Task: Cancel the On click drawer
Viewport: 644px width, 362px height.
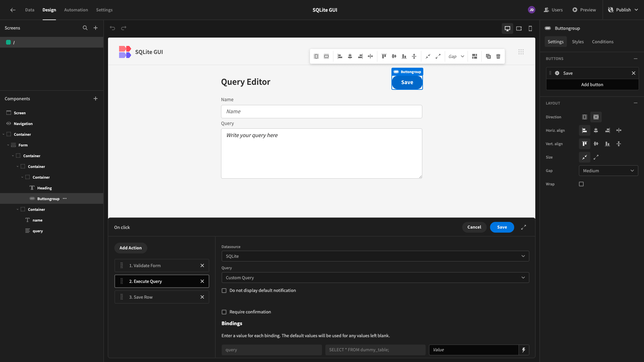Action: pyautogui.click(x=474, y=227)
